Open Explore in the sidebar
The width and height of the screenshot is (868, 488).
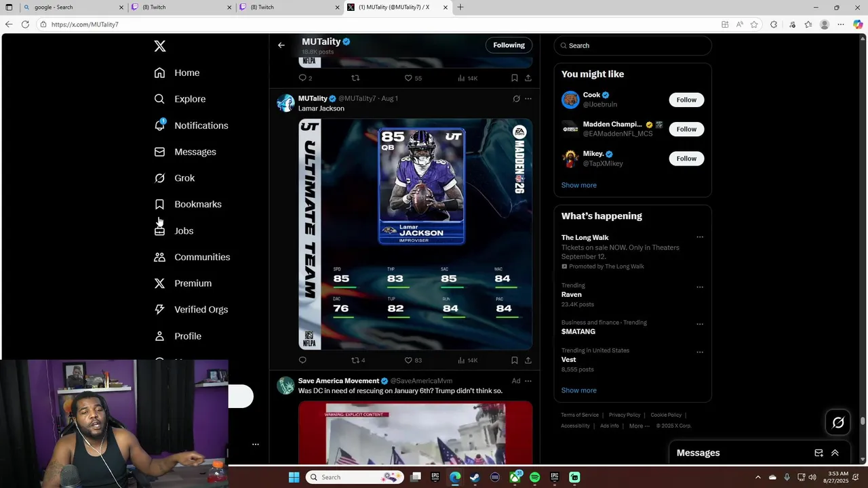[x=180, y=99]
